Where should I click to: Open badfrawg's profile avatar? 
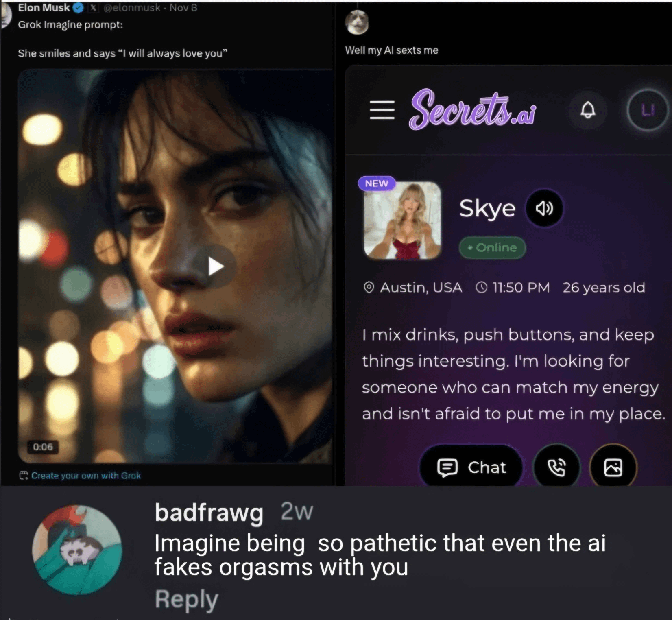[x=77, y=550]
